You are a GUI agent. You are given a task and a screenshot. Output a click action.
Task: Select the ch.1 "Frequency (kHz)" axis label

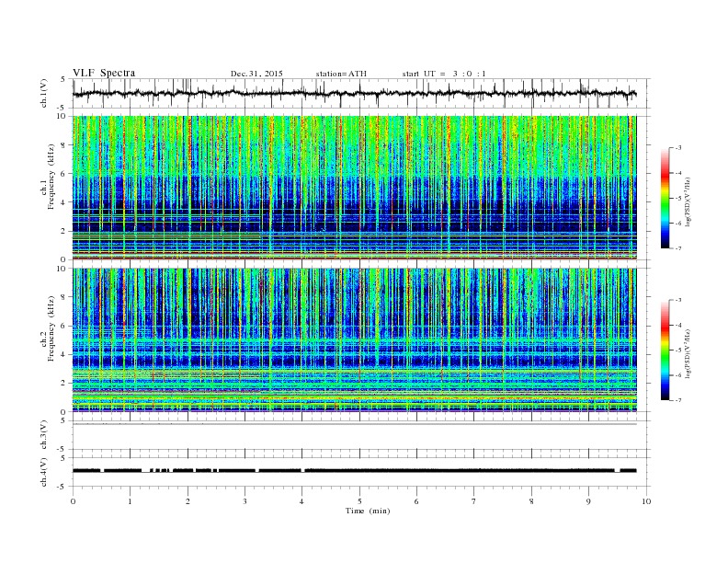[51, 177]
